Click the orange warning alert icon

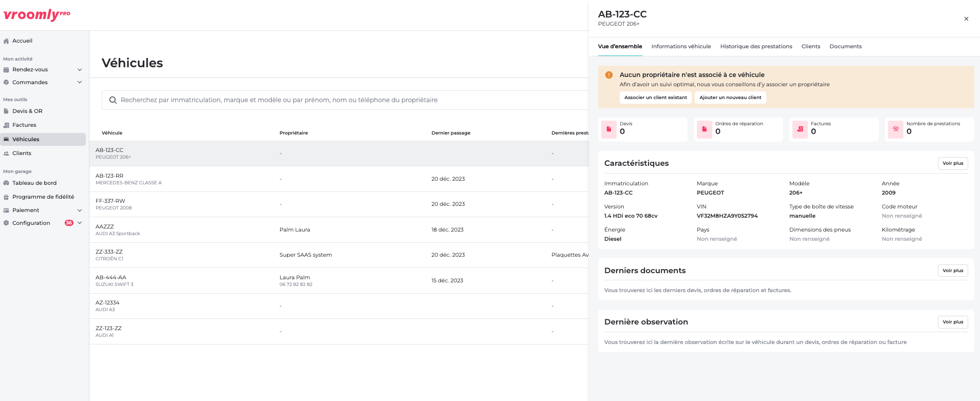coord(609,75)
